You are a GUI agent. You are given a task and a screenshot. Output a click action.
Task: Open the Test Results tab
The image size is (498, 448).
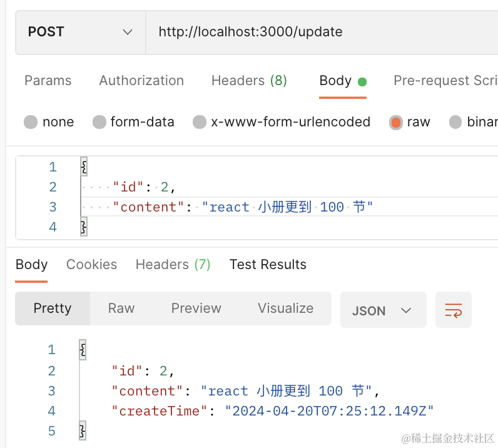coord(268,265)
